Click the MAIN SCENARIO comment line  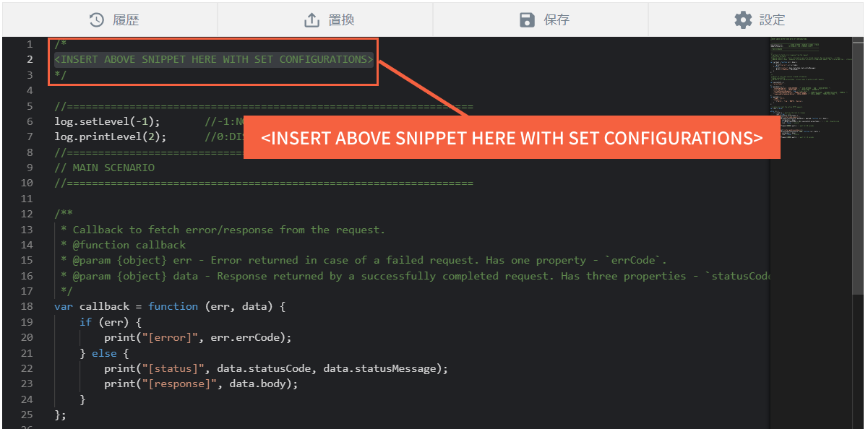(105, 167)
